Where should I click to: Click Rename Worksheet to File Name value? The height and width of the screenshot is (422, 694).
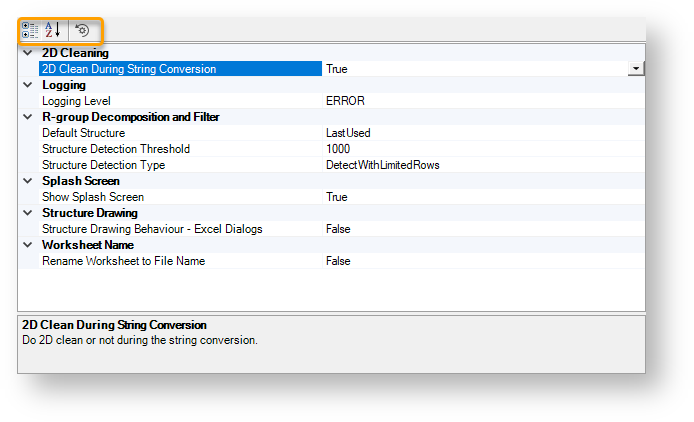339,261
